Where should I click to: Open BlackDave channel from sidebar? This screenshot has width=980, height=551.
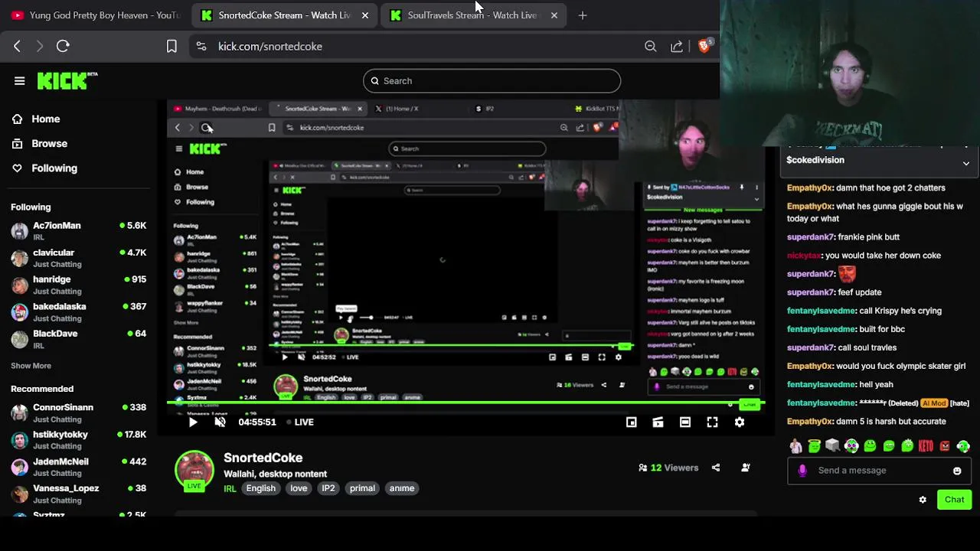78,339
